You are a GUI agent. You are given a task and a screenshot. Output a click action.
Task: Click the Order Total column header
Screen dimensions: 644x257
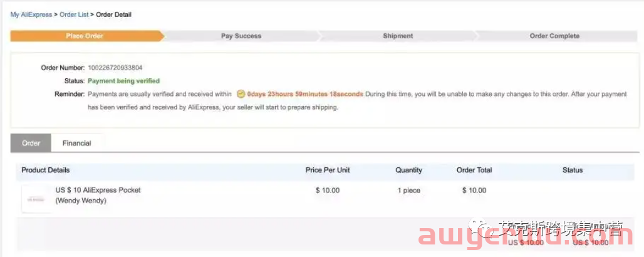click(474, 170)
